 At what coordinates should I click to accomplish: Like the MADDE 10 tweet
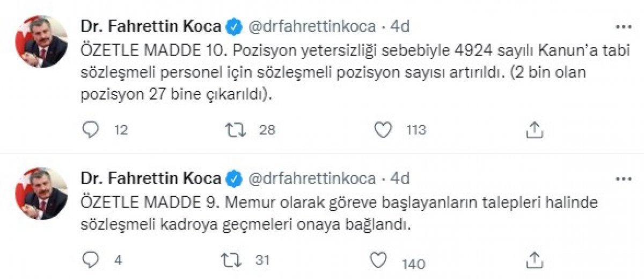pyautogui.click(x=382, y=130)
